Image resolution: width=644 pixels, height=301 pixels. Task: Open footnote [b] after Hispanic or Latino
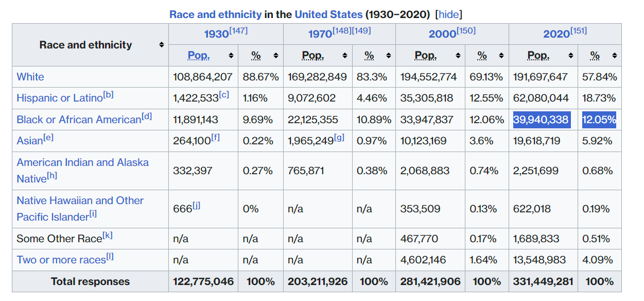108,95
